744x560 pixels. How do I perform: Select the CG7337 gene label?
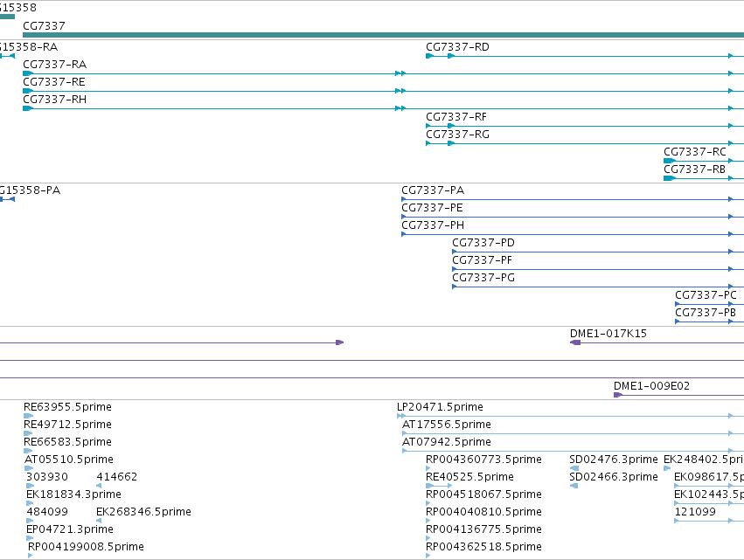click(44, 26)
